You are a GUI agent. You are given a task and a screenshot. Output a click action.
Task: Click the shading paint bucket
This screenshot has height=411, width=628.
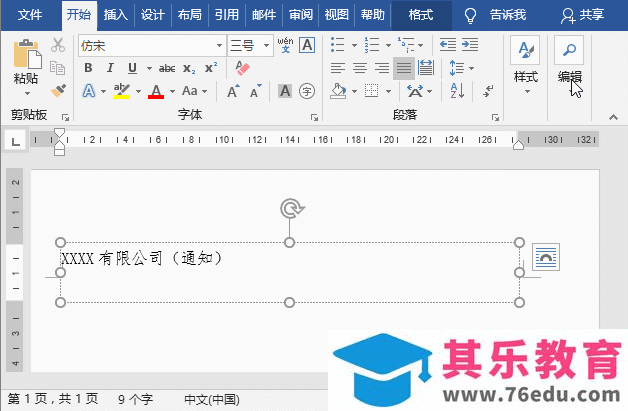pyautogui.click(x=338, y=91)
